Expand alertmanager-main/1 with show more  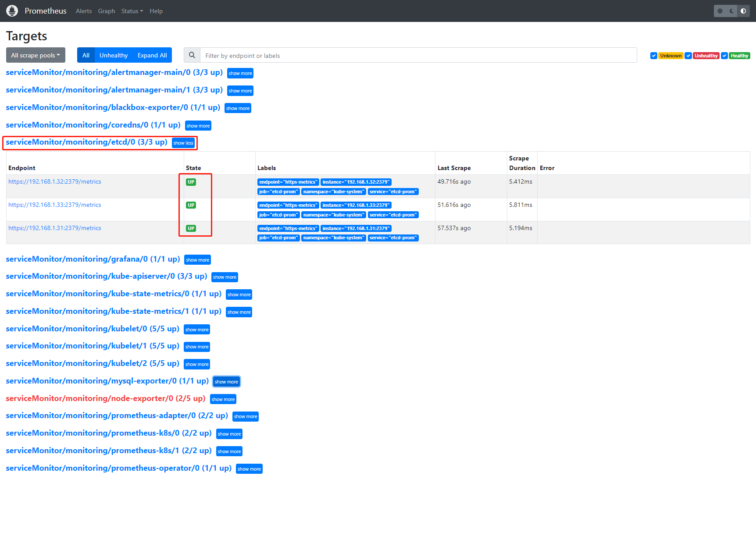(x=240, y=91)
